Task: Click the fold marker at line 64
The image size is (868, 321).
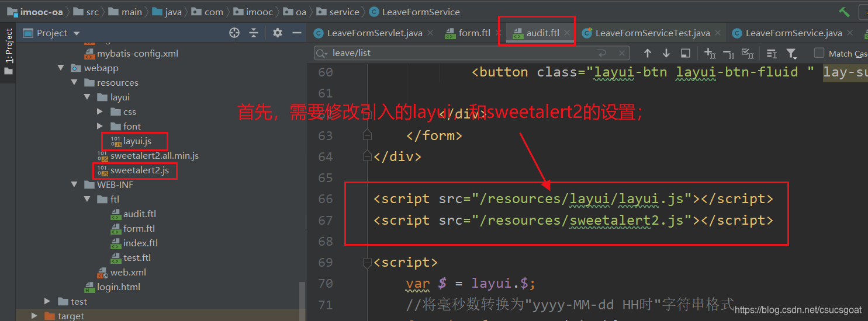Action: coord(367,156)
